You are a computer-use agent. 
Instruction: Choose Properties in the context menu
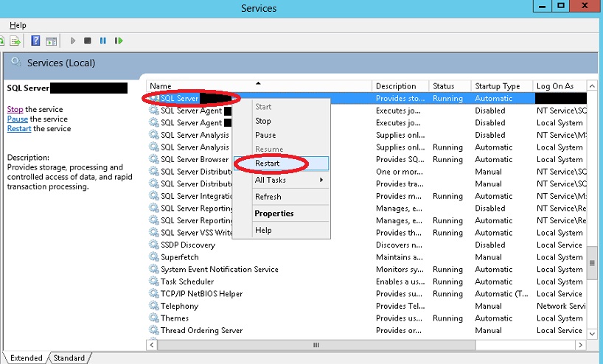click(x=282, y=214)
